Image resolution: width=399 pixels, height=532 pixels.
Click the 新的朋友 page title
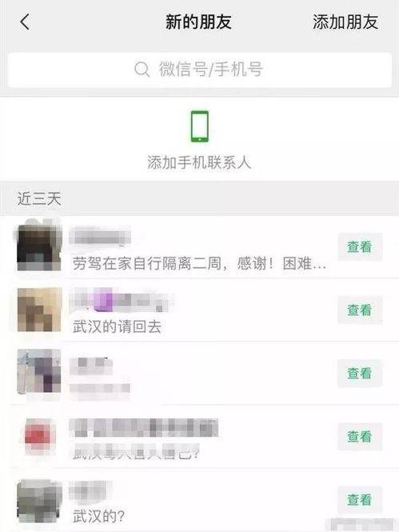pos(199,22)
